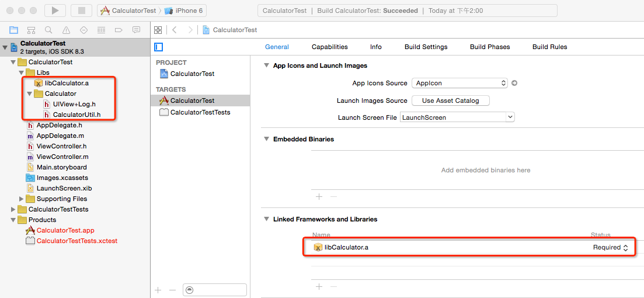
Task: Choose the iPhone 6 destination
Action: tap(184, 11)
